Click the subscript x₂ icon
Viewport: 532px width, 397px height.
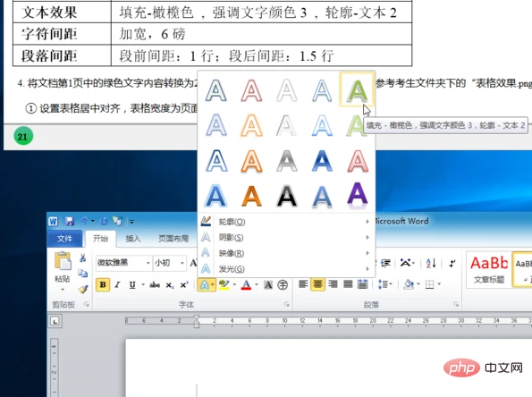click(x=170, y=285)
